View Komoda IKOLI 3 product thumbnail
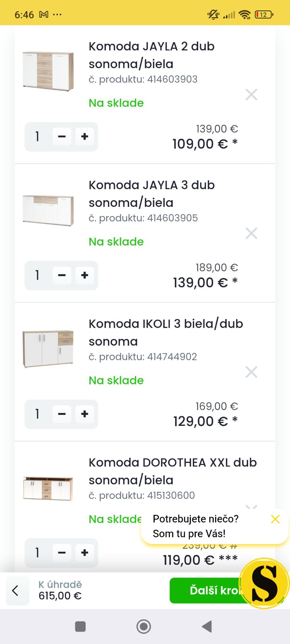Screen dimensions: 290x644 48,349
